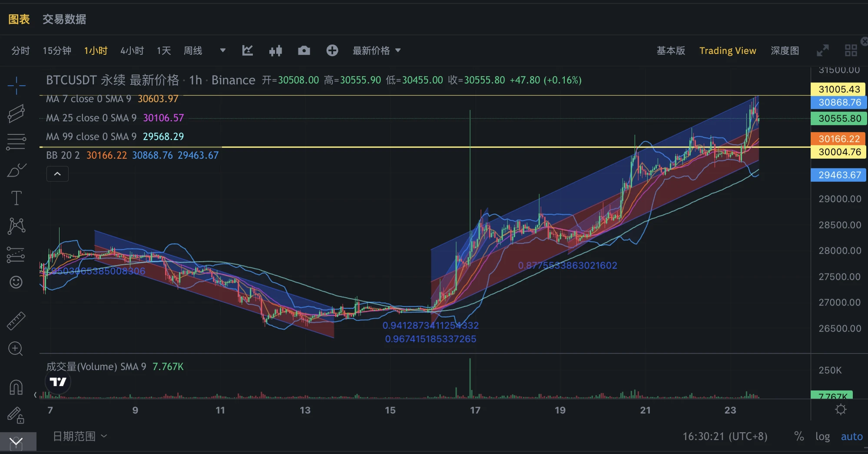Expand the chart to fullscreen

tap(823, 50)
